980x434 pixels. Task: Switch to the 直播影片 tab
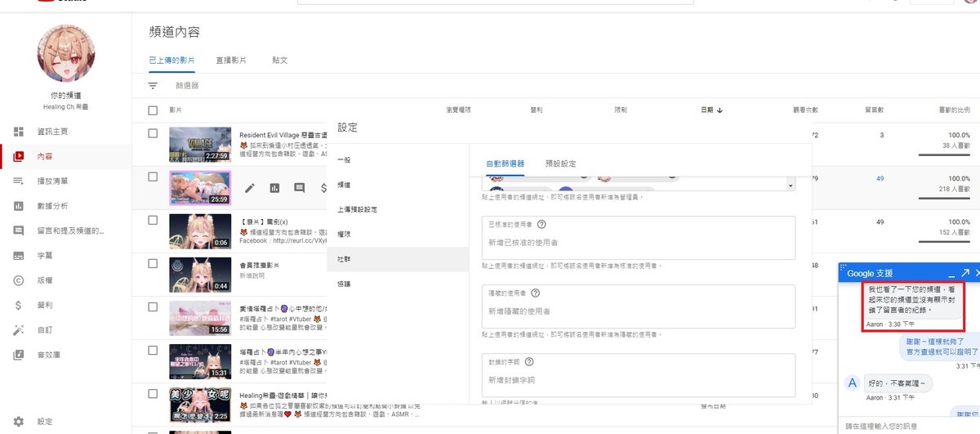231,60
